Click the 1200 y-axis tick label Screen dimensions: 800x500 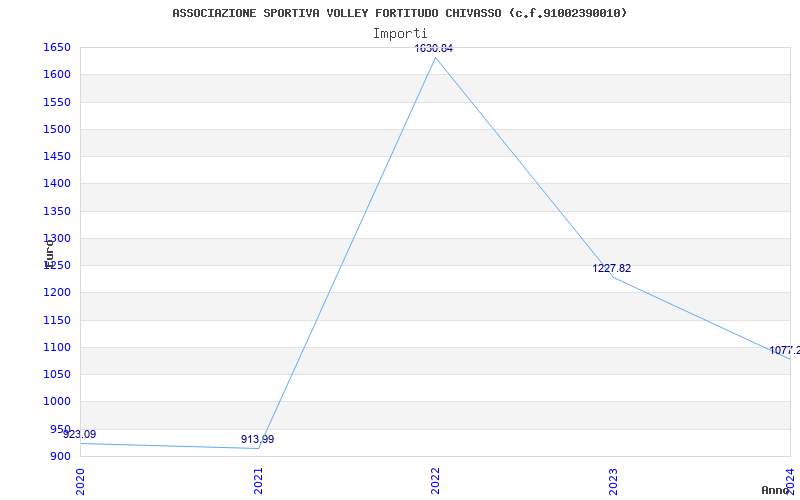[x=57, y=293]
